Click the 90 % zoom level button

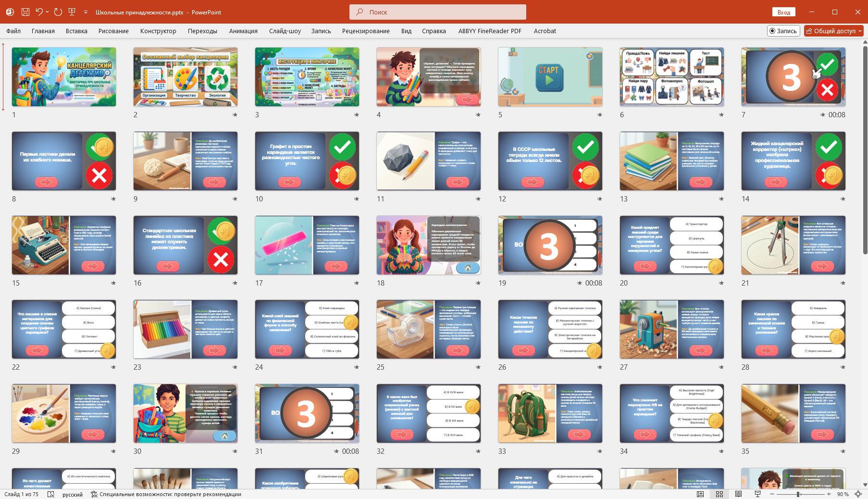pyautogui.click(x=843, y=494)
